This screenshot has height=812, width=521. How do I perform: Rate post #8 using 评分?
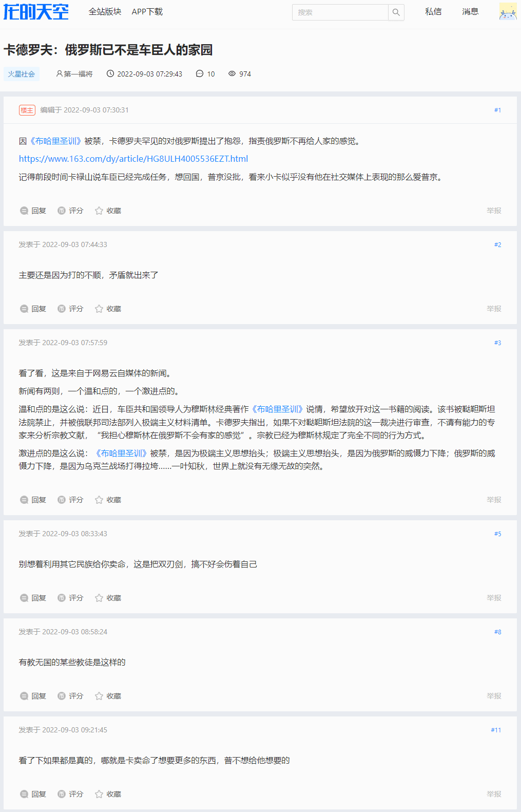[x=70, y=696]
